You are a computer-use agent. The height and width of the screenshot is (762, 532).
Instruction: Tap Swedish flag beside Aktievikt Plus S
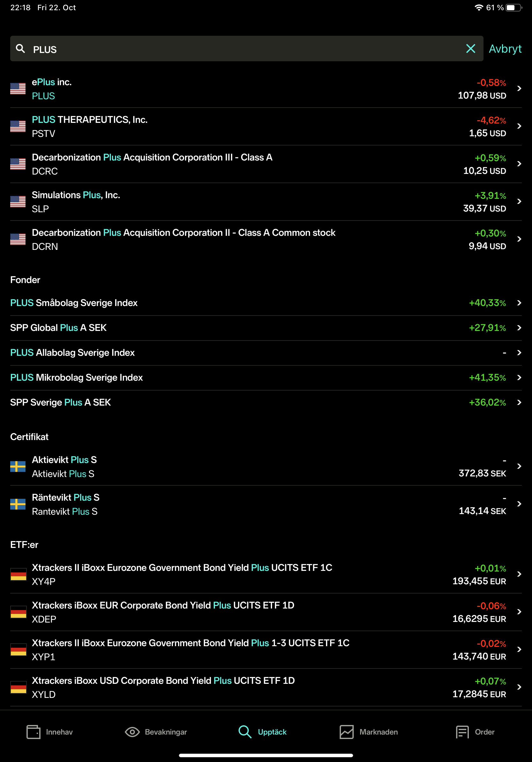coord(18,466)
